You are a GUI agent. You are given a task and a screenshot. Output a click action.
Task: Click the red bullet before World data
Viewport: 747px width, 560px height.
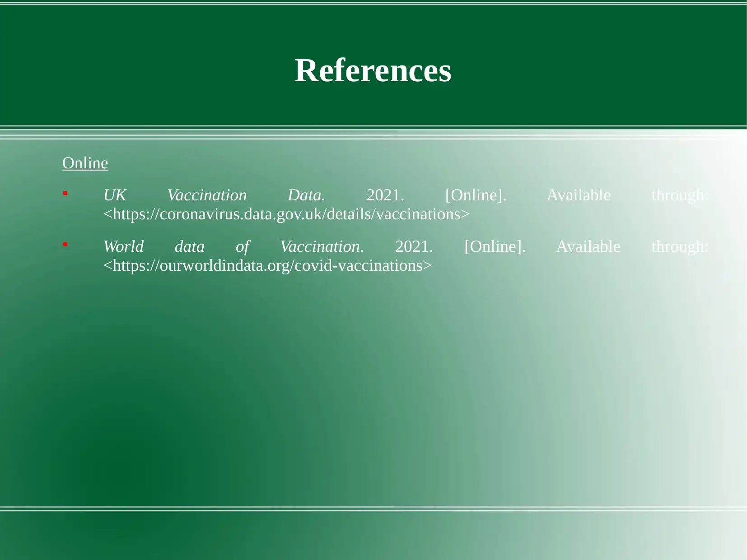(x=65, y=245)
